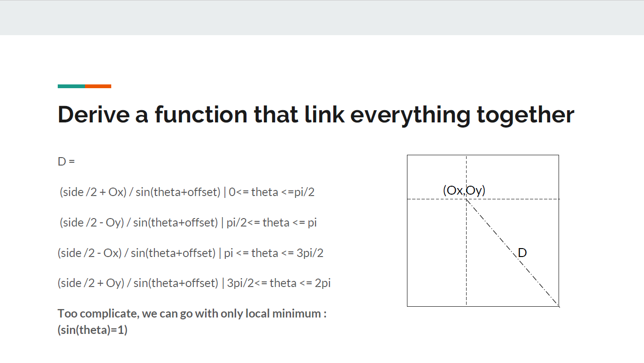Screen dimensions: 644x363
Task: Click the square's corner where the diagonal ends
Action: point(559,306)
